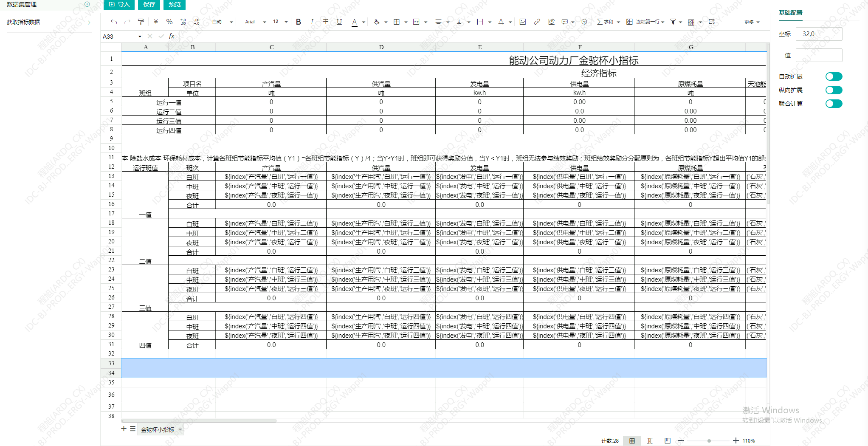Click the zoom slider handle
This screenshot has width=868, height=446.
709,441
